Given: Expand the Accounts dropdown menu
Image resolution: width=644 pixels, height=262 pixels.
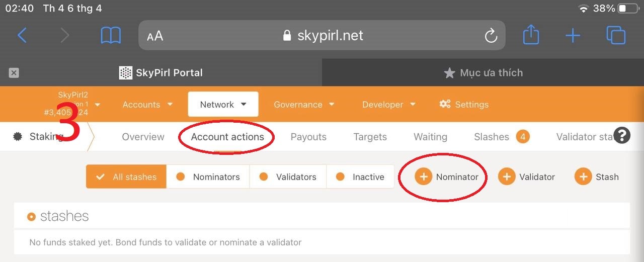Looking at the screenshot, I should (x=147, y=105).
